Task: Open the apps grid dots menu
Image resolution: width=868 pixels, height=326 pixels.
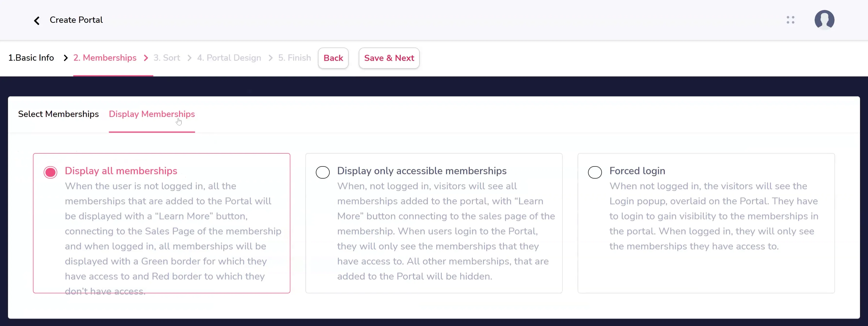Action: (x=791, y=20)
